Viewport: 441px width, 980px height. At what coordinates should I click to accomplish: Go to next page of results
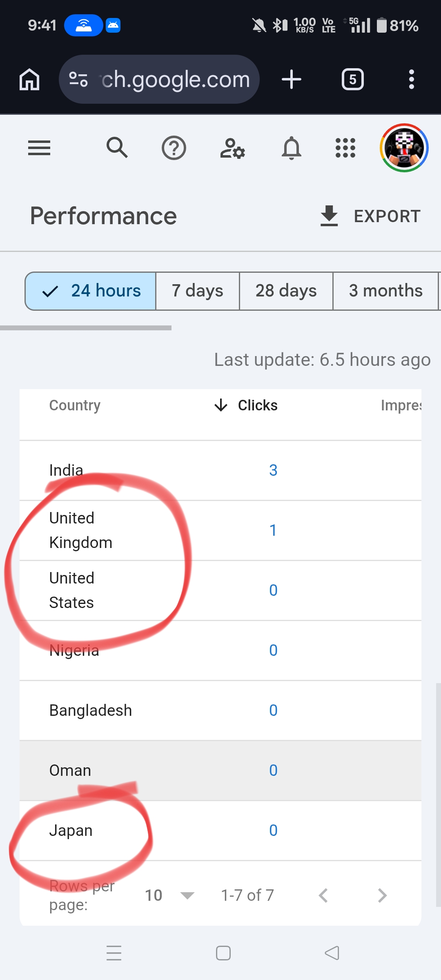click(x=382, y=895)
